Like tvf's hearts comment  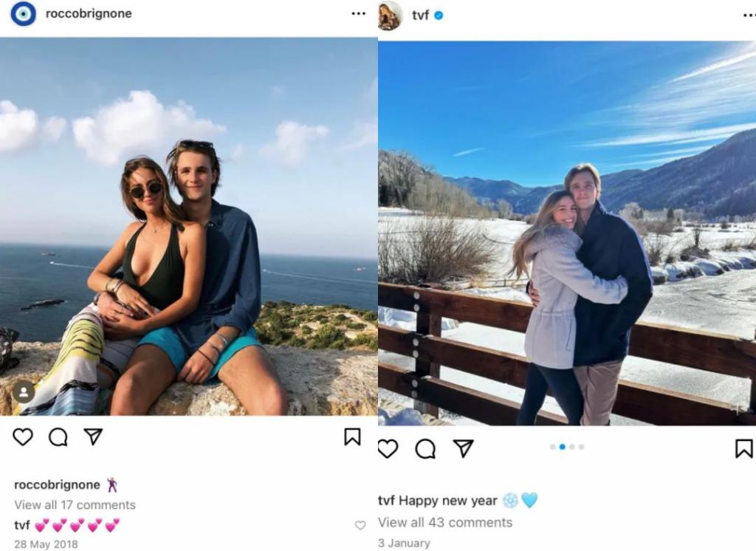(x=360, y=526)
